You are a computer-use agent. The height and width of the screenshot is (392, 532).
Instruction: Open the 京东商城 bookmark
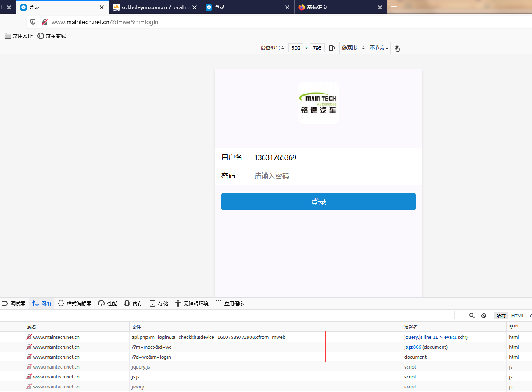pyautogui.click(x=52, y=36)
